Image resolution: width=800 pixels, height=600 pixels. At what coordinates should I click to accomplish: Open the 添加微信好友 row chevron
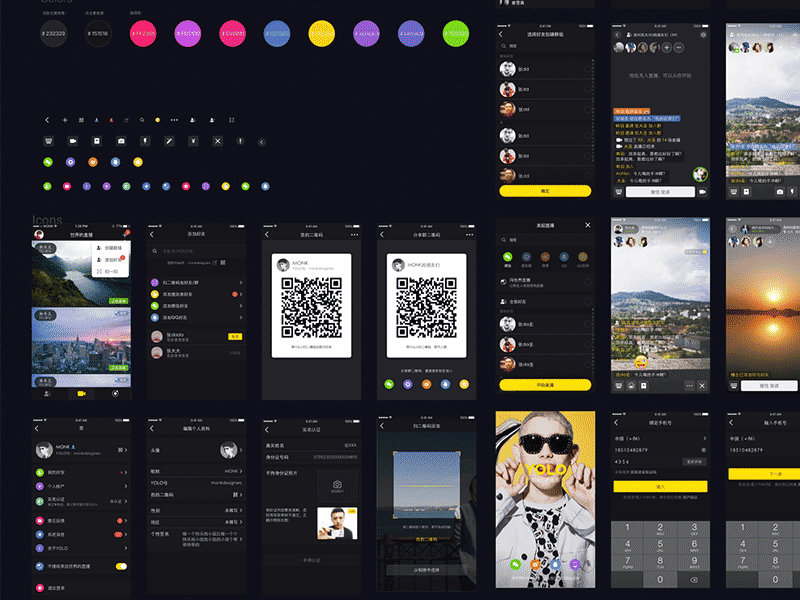point(241,306)
